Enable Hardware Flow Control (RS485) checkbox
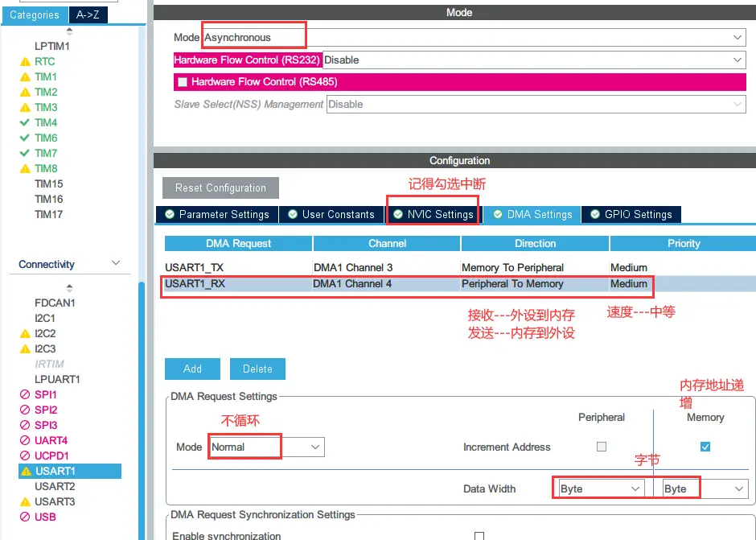Screen dimensions: 756x540 [183, 82]
